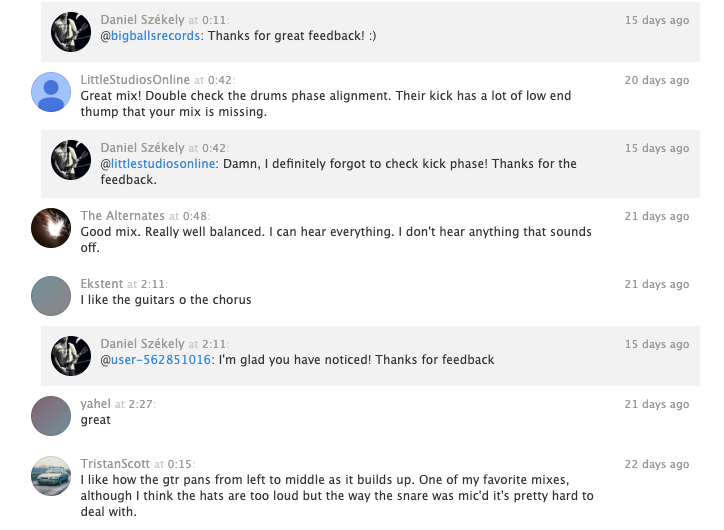724x530 pixels.
Task: Open TristanScott's username link
Action: 115,464
